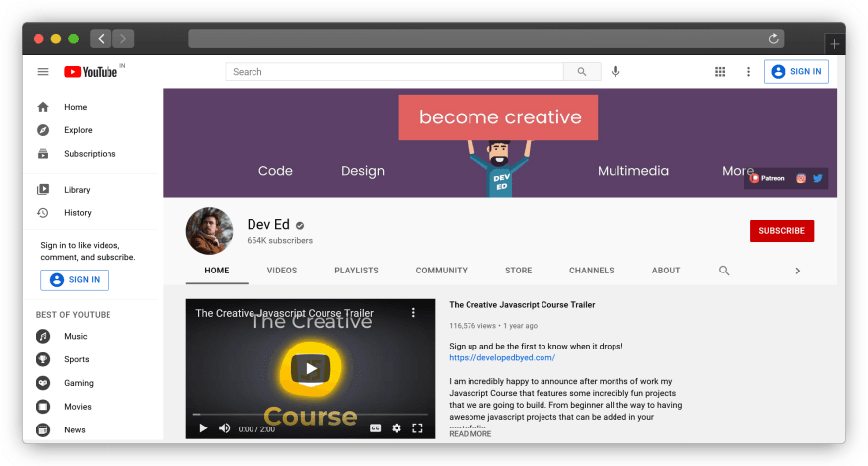Image resolution: width=868 pixels, height=466 pixels.
Task: Enter fullscreen on the video
Action: click(x=417, y=428)
